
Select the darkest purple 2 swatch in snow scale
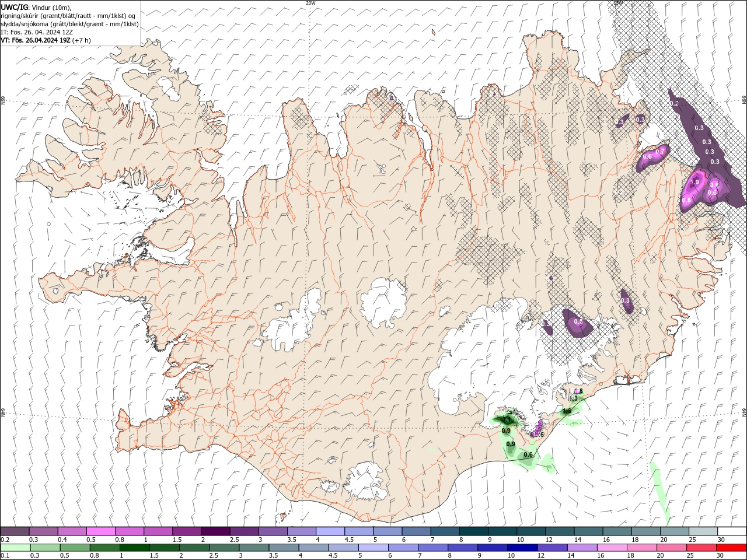click(215, 531)
